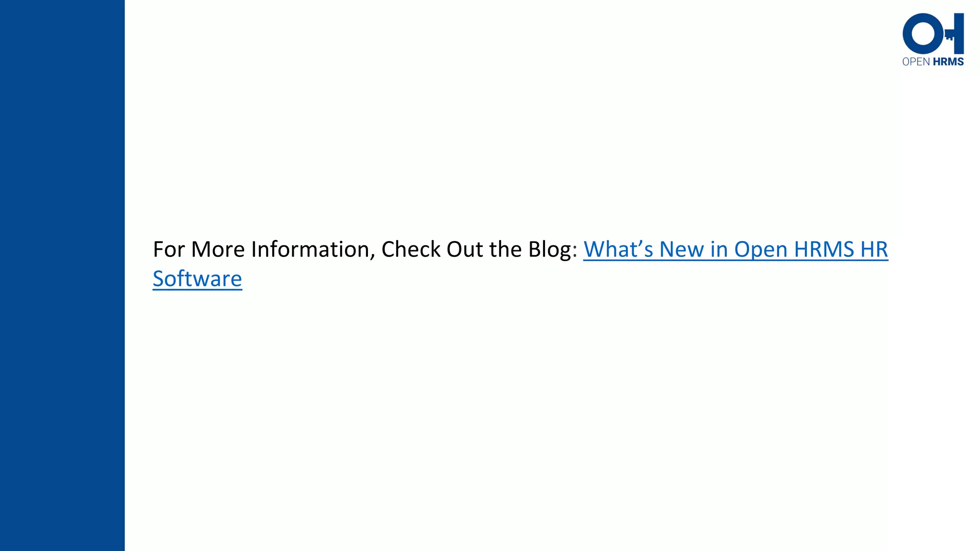The image size is (980, 551).
Task: Click the blue left sidebar panel
Action: click(62, 275)
